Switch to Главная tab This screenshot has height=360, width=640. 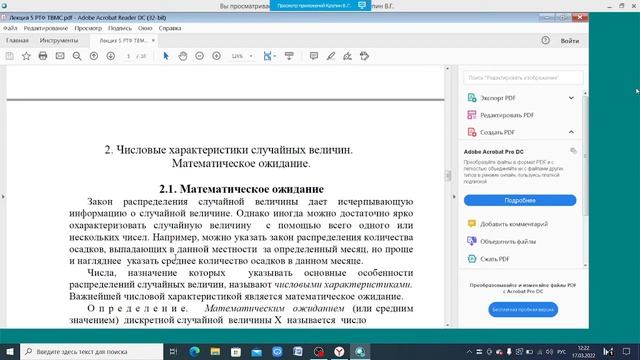[17, 40]
